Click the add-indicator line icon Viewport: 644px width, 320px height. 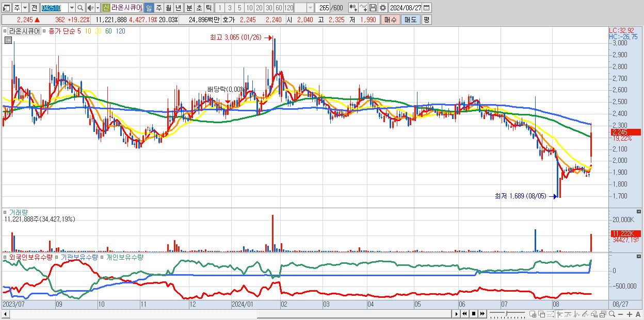[x=363, y=8]
